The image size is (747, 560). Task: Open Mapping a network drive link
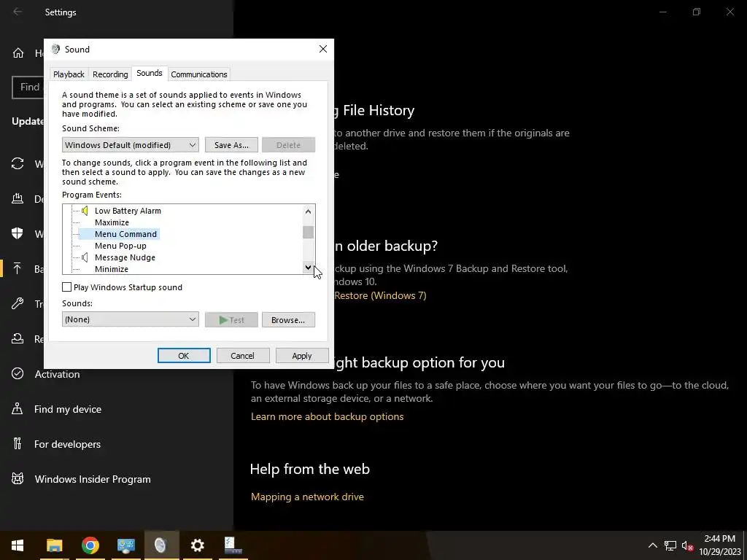coord(307,497)
